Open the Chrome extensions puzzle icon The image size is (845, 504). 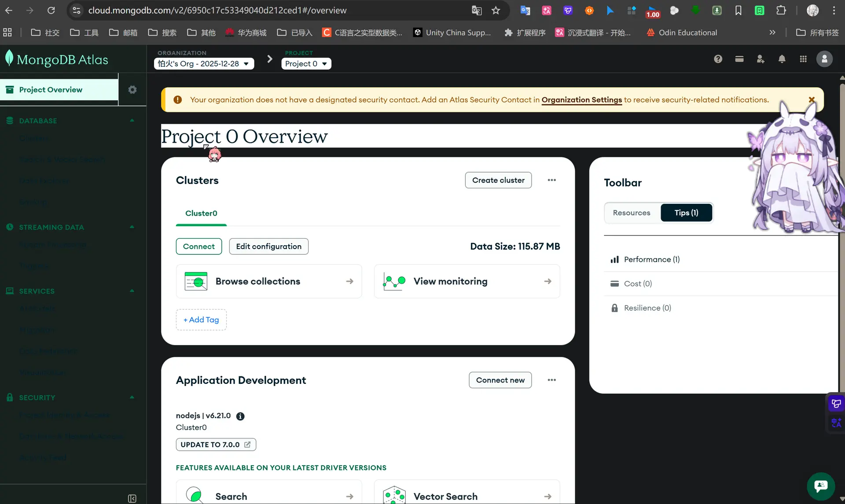click(781, 10)
